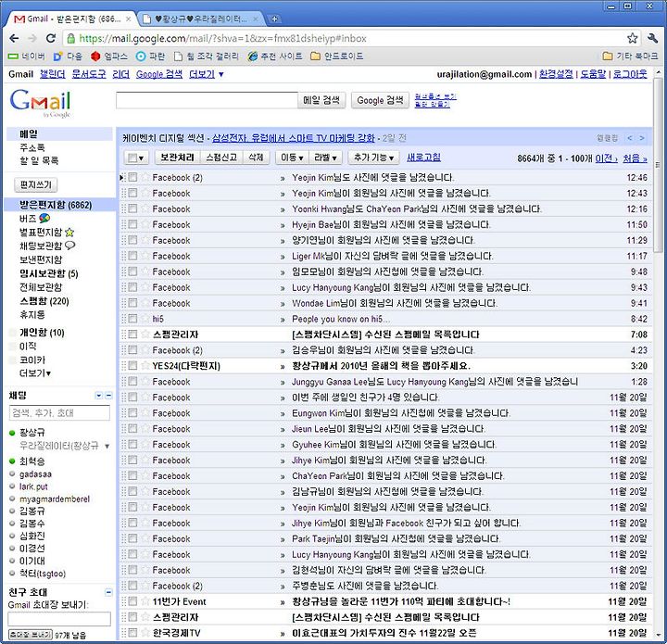Open the 받은편지함 (6862) folder
The height and width of the screenshot is (644, 667).
[56, 205]
